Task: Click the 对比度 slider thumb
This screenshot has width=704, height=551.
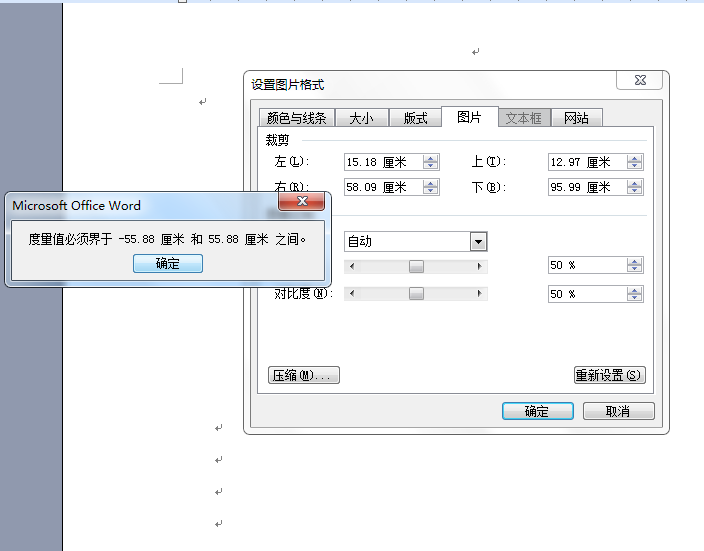Action: (x=416, y=294)
